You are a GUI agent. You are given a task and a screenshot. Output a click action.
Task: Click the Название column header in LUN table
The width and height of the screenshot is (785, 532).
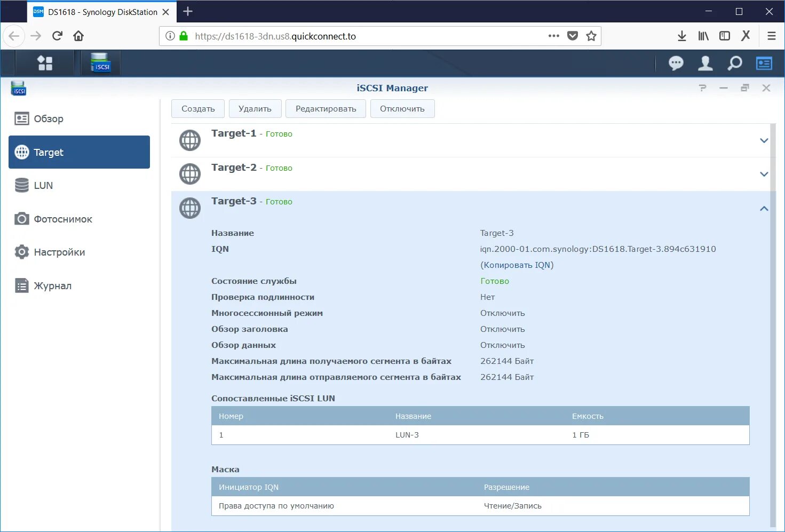click(x=413, y=416)
